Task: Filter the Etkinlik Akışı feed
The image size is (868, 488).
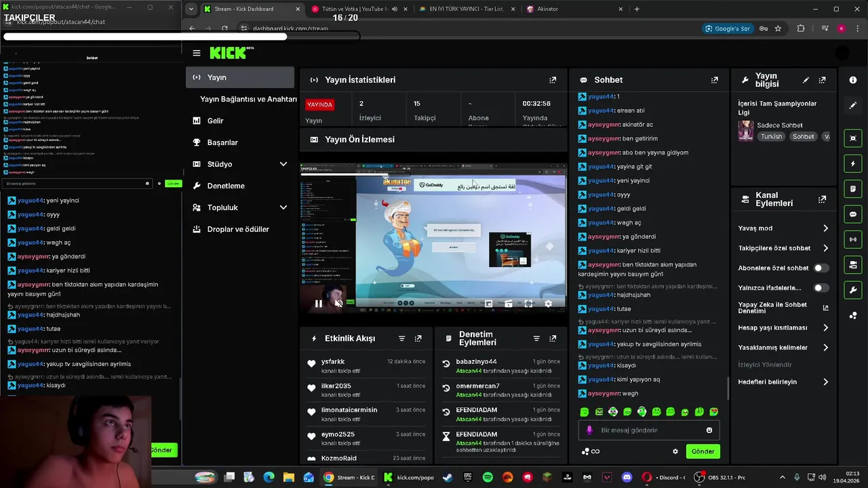Action: (x=401, y=338)
